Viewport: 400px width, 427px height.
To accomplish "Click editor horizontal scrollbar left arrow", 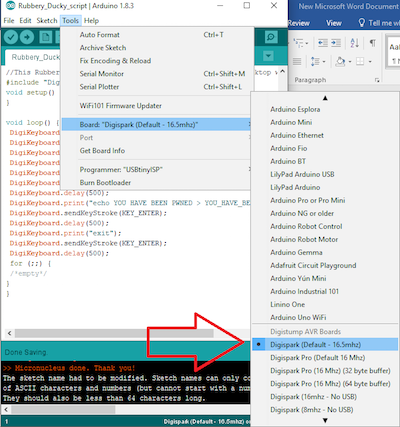I will tap(9, 333).
